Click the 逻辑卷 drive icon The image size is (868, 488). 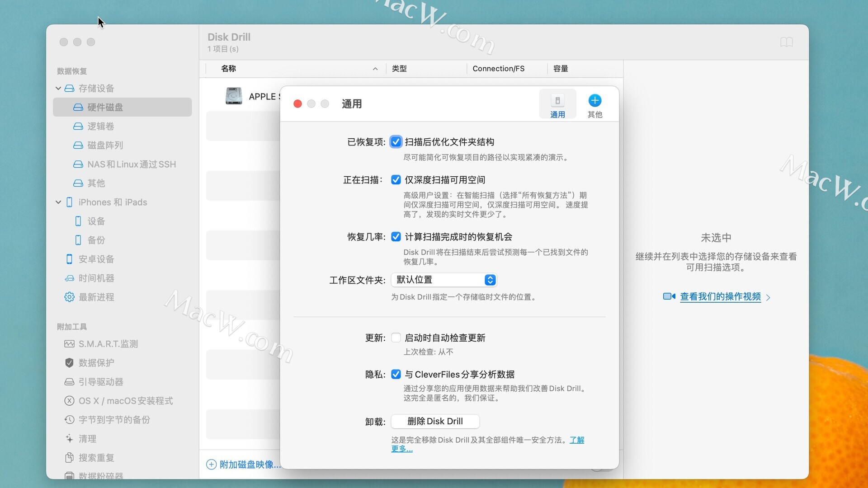pos(78,126)
